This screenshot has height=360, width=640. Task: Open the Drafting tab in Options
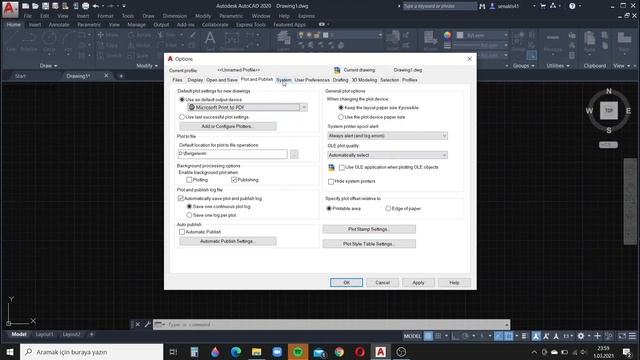[340, 80]
